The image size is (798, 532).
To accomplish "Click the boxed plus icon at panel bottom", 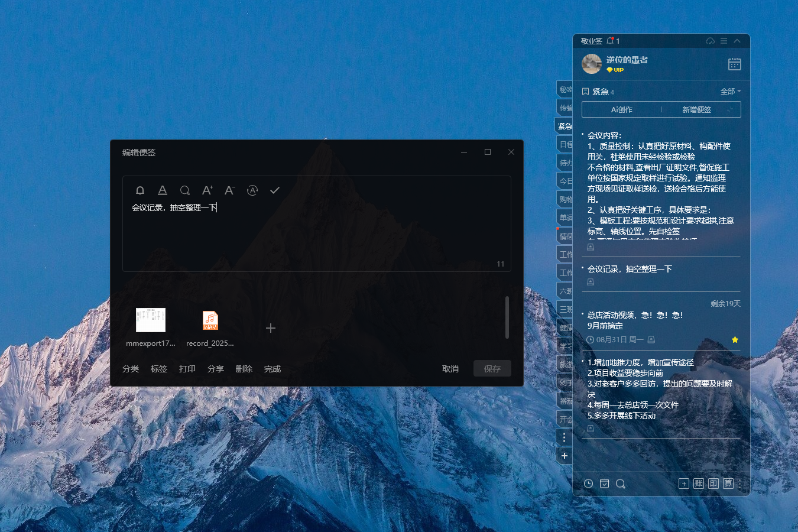I will click(684, 484).
